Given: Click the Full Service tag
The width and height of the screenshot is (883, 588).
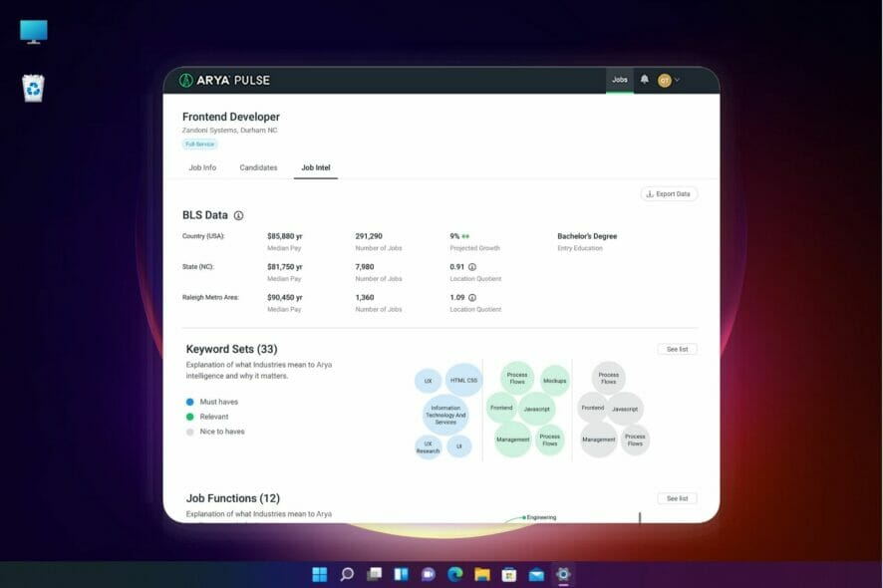Looking at the screenshot, I should pyautogui.click(x=200, y=145).
